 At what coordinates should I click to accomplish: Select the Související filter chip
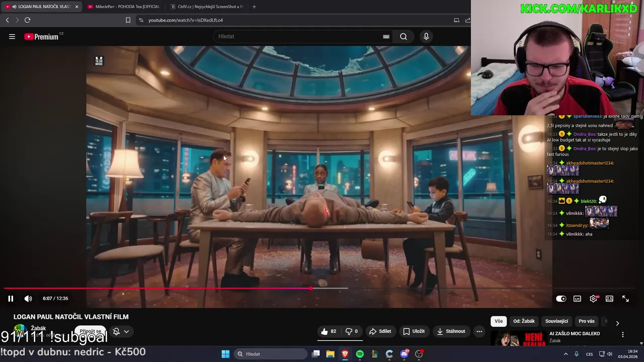(x=556, y=321)
